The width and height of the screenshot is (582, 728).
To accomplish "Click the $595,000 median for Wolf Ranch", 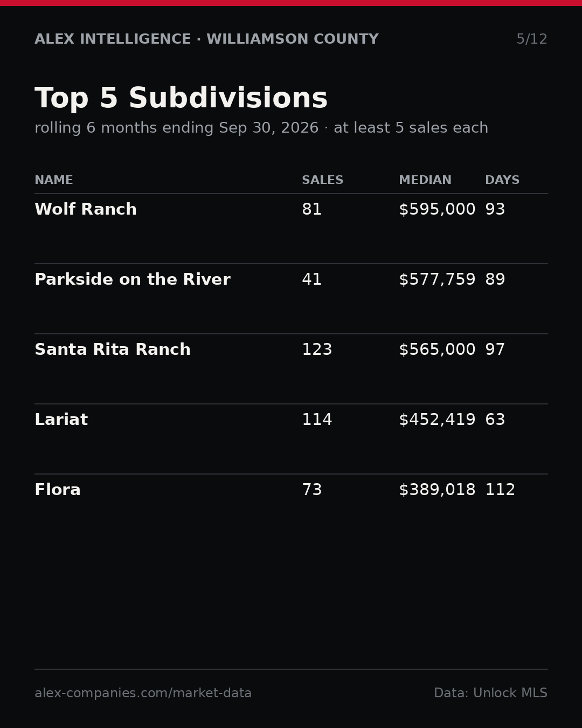I will [437, 210].
